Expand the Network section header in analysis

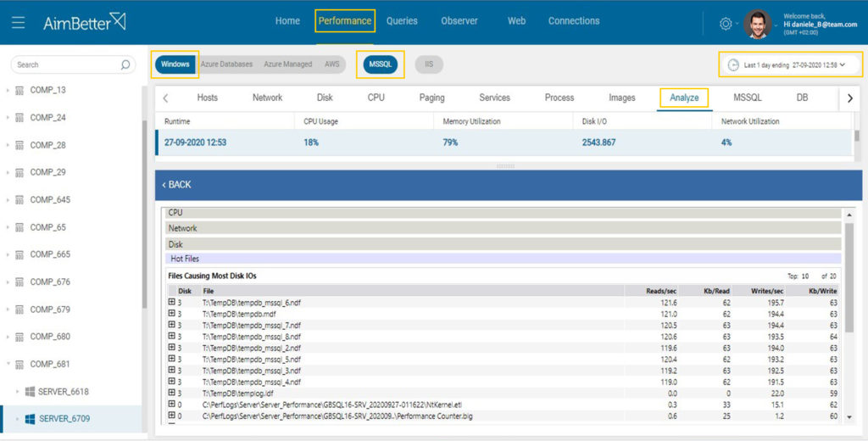click(503, 228)
